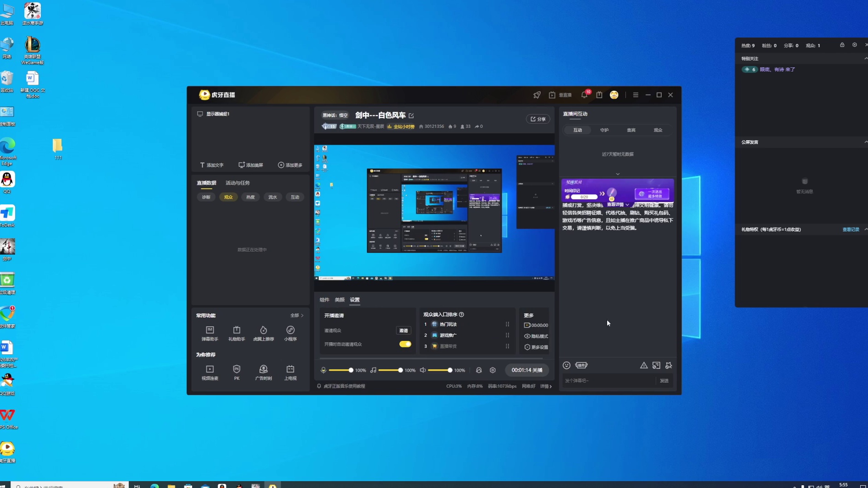Image resolution: width=868 pixels, height=488 pixels.
Task: Click the rocket icon in title bar
Action: (537, 95)
